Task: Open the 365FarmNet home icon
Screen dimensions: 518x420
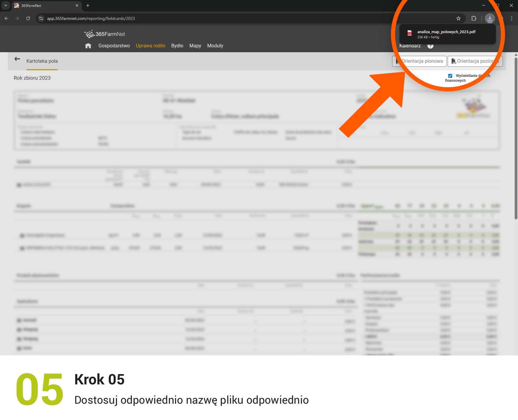Action: click(88, 46)
